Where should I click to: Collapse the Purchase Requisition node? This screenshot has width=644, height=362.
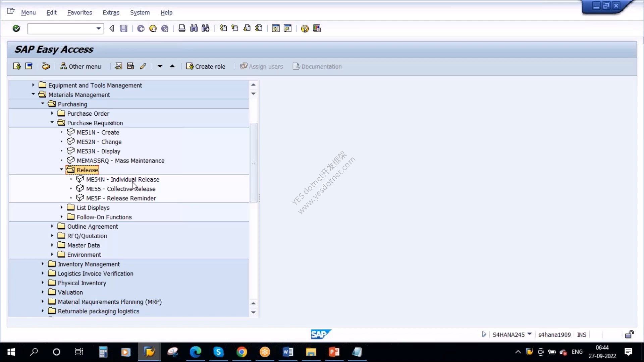tap(52, 123)
